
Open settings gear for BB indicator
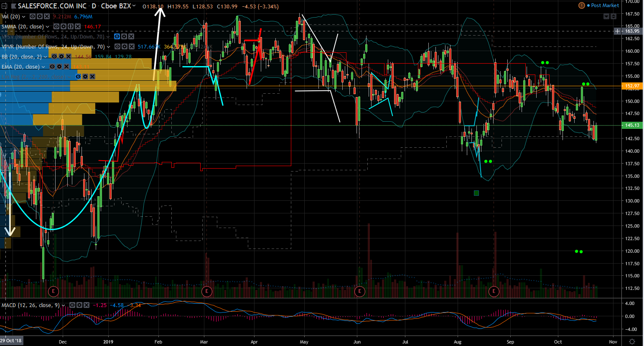61,57
